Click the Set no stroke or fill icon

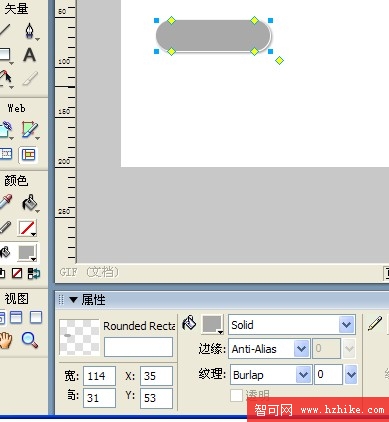(17, 273)
